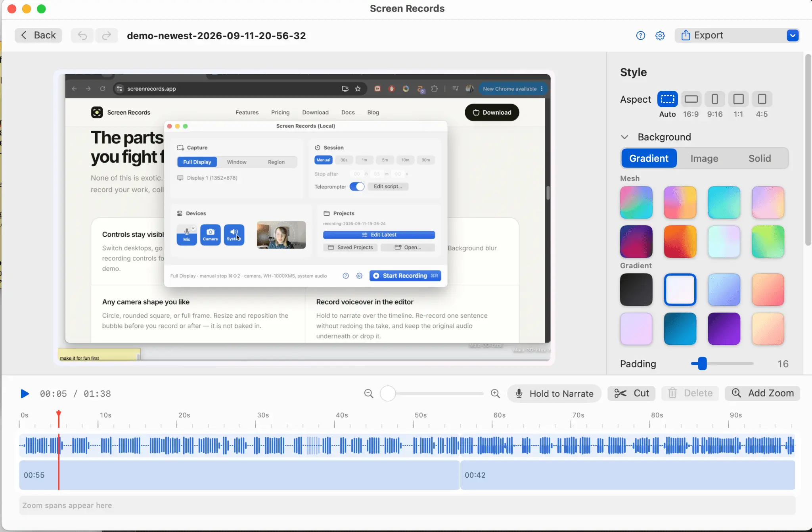Select the 00:55 clip segment

tap(239, 475)
